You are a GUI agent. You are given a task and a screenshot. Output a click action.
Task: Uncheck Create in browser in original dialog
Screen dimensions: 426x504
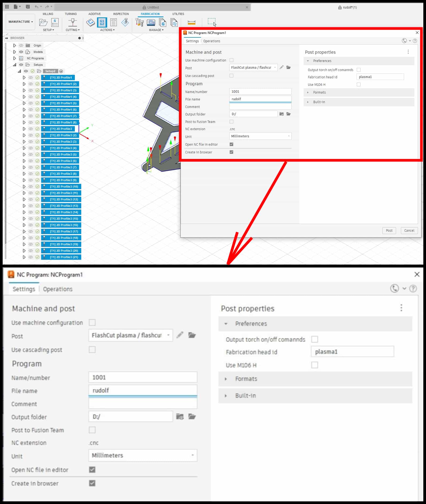click(231, 152)
